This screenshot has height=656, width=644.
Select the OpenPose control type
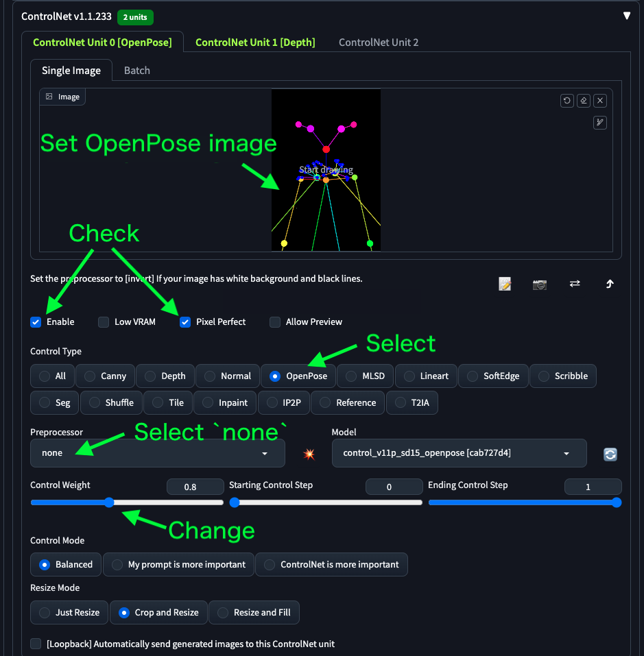tap(298, 376)
